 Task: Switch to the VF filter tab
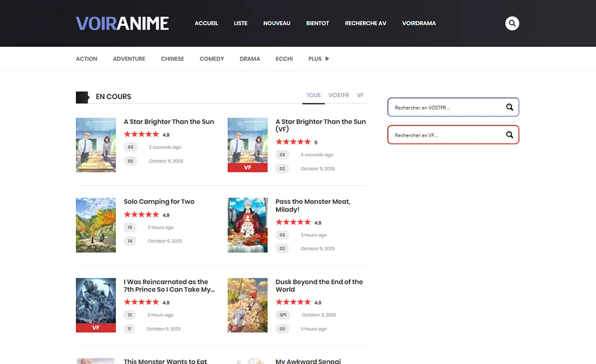(360, 95)
